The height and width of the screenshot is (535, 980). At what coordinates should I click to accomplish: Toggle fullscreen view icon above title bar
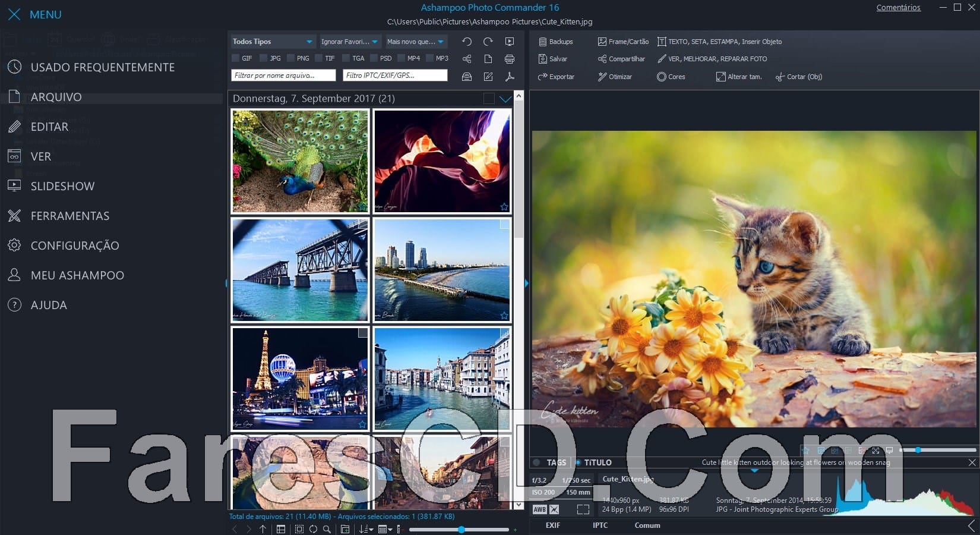875,451
